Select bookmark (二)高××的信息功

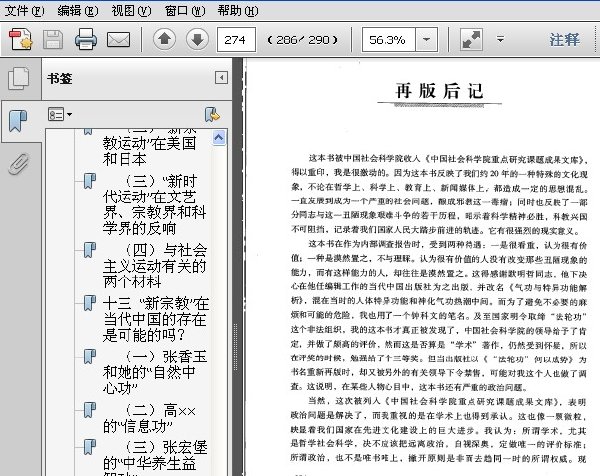(x=149, y=418)
